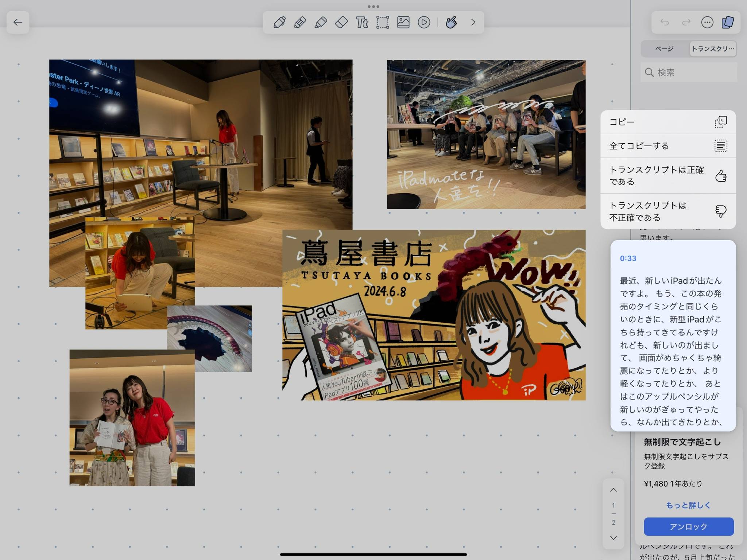
Task: Mark transcript as inaccurate (トランスクリプトは不正確である)
Action: [x=668, y=211]
